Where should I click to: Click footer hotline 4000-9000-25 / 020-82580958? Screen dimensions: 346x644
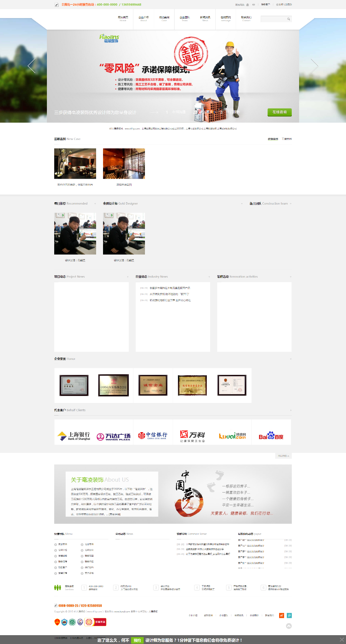tap(80, 606)
